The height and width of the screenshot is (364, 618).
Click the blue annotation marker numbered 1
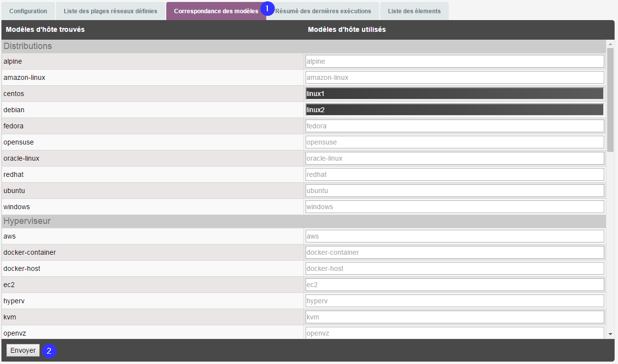click(x=267, y=8)
